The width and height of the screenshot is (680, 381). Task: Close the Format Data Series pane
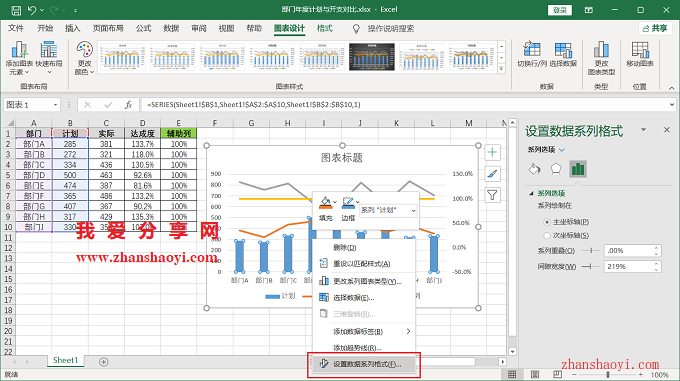[x=667, y=130]
